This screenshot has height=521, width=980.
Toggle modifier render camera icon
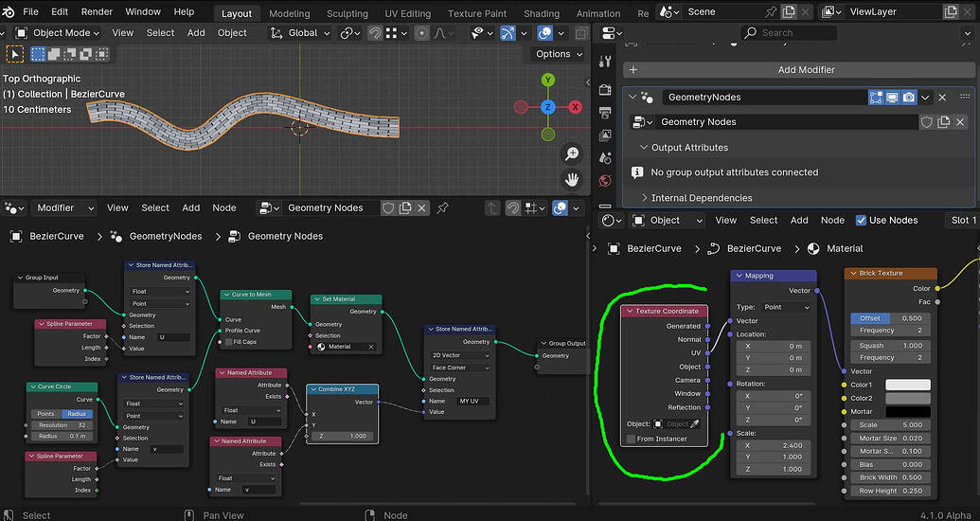(909, 97)
